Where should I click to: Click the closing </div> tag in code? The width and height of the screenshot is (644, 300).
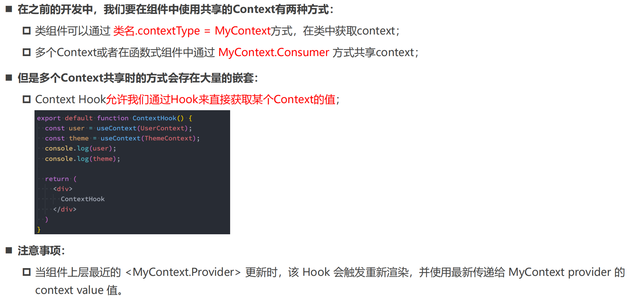pyautogui.click(x=65, y=209)
